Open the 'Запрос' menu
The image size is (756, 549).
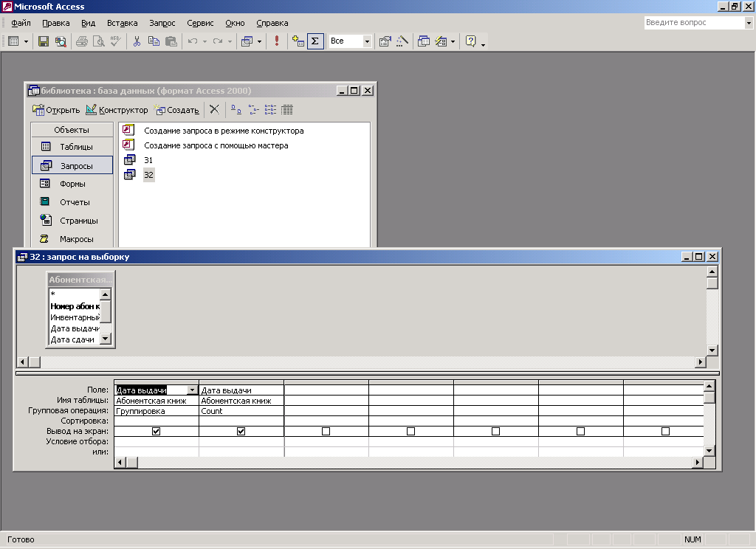pos(162,23)
